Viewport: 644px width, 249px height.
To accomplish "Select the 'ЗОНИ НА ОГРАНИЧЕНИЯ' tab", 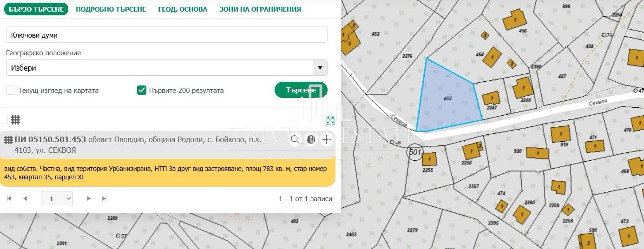I will 260,9.
